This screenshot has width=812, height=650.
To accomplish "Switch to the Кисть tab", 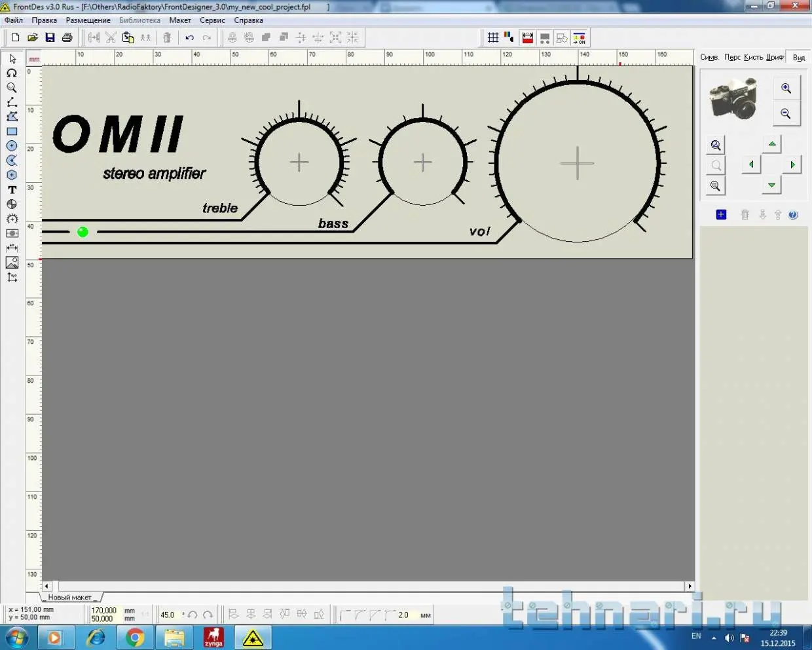I will tap(754, 57).
